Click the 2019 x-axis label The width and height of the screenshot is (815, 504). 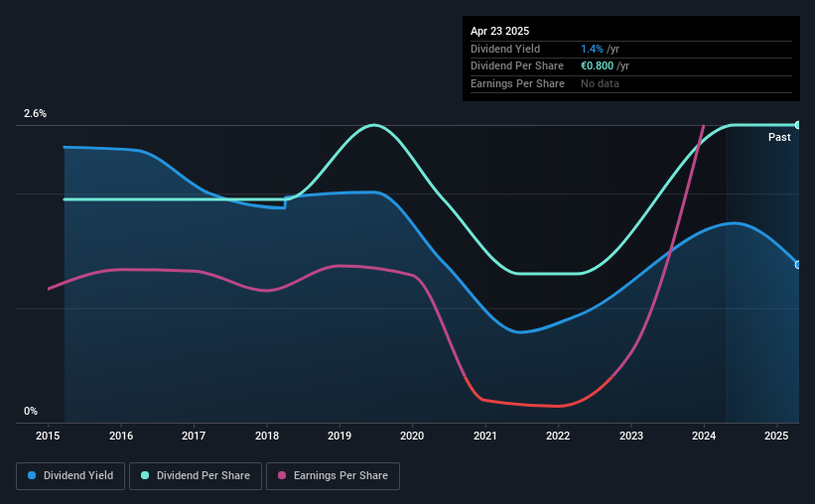pos(340,436)
